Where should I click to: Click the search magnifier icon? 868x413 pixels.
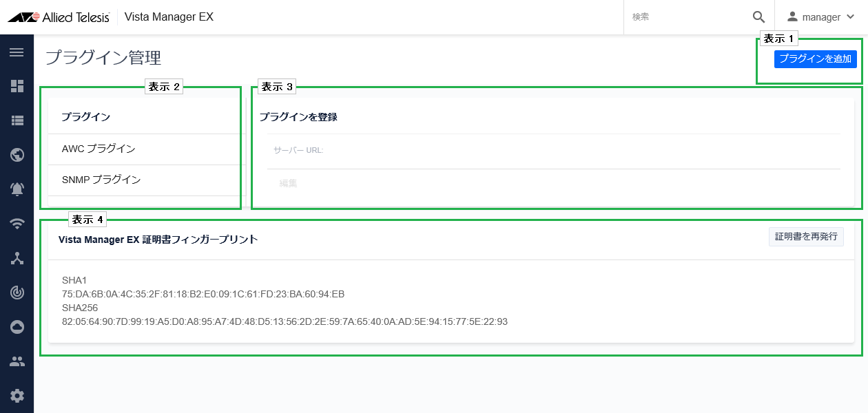pyautogui.click(x=758, y=17)
